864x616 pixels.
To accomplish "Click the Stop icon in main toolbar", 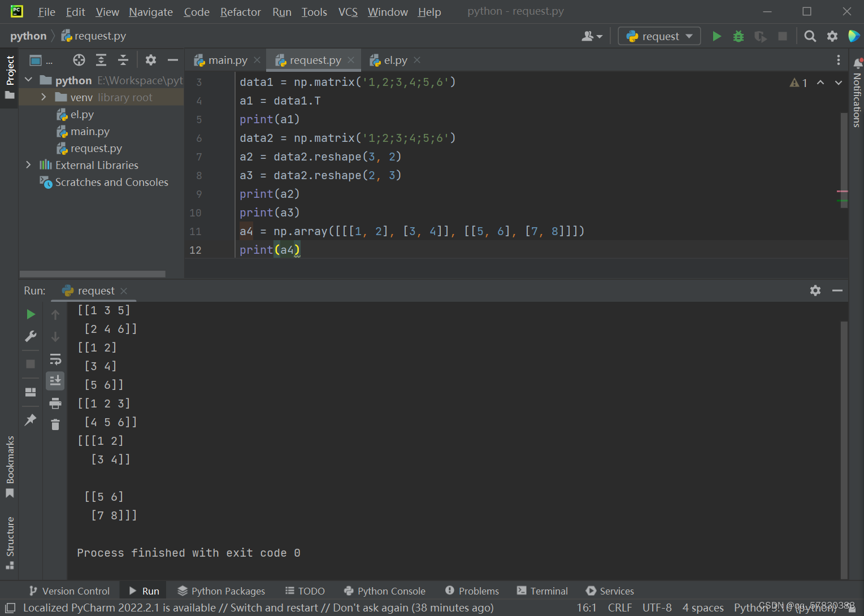I will coord(783,36).
